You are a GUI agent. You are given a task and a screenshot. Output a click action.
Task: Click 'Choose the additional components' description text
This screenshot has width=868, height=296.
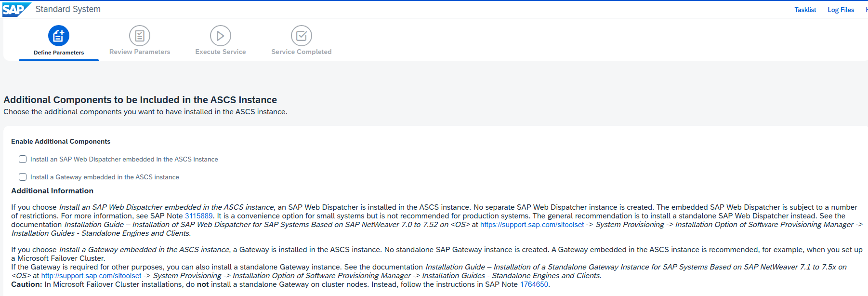coord(145,112)
